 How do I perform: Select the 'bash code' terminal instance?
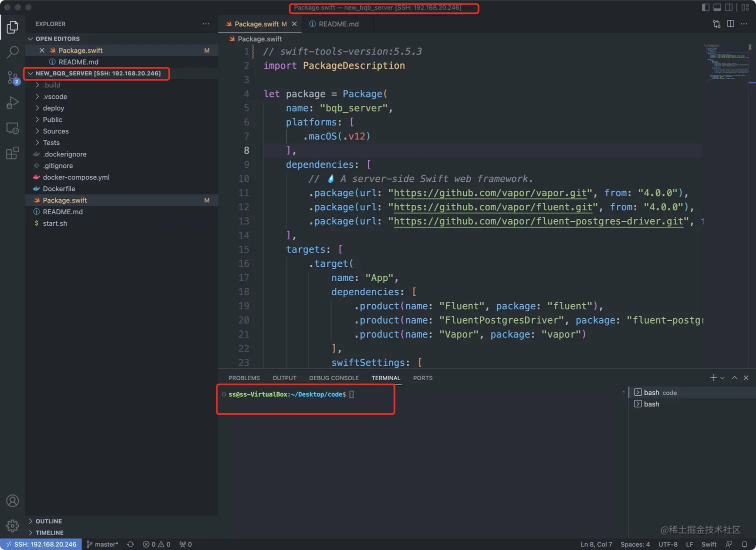point(692,393)
